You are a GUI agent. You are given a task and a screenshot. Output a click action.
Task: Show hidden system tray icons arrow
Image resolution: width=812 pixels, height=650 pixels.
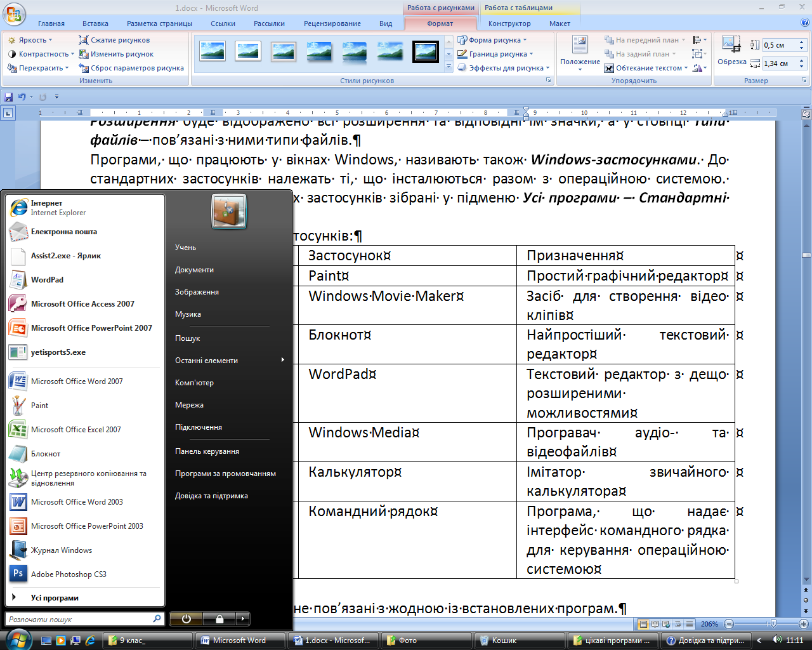point(759,640)
